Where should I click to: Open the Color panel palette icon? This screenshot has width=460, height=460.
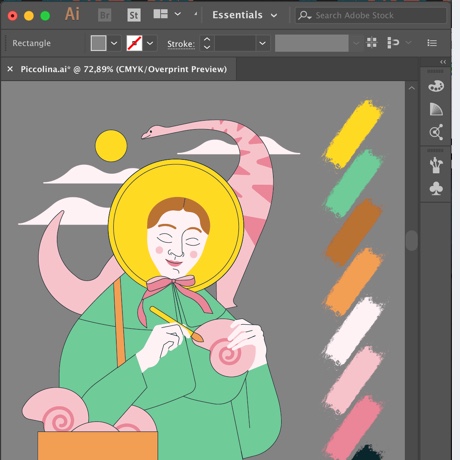(436, 86)
